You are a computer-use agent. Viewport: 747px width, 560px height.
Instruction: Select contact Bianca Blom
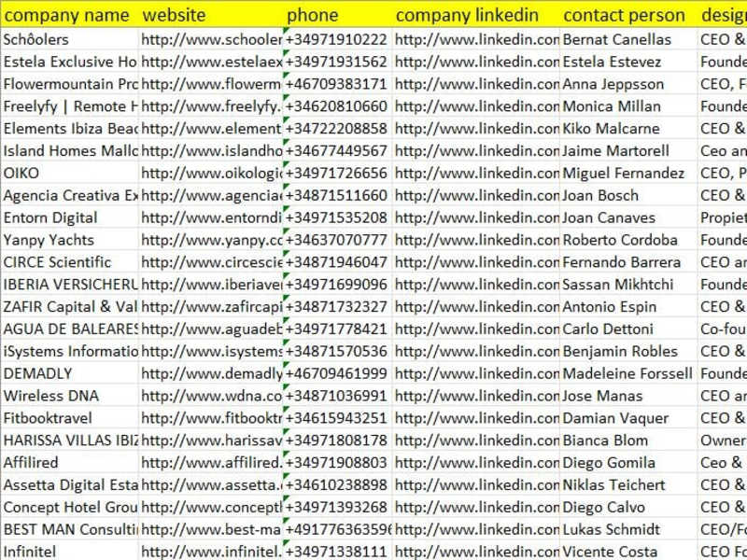(x=628, y=441)
